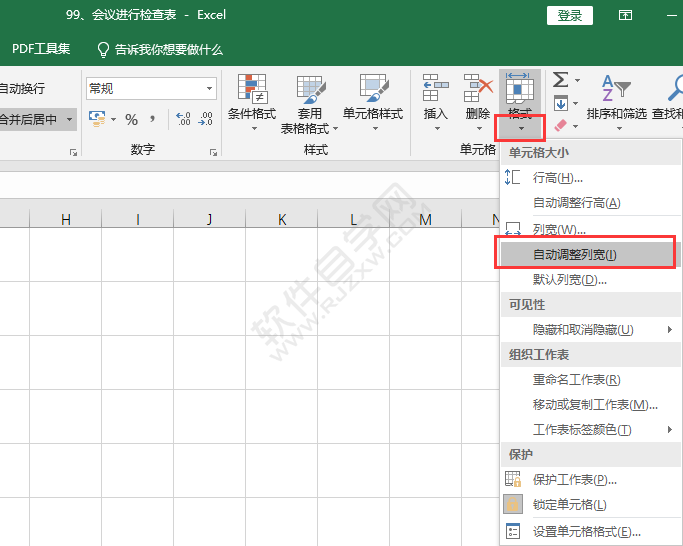This screenshot has height=546, width=683.
Task: Expand Clear dropdown arrow
Action: (x=575, y=126)
